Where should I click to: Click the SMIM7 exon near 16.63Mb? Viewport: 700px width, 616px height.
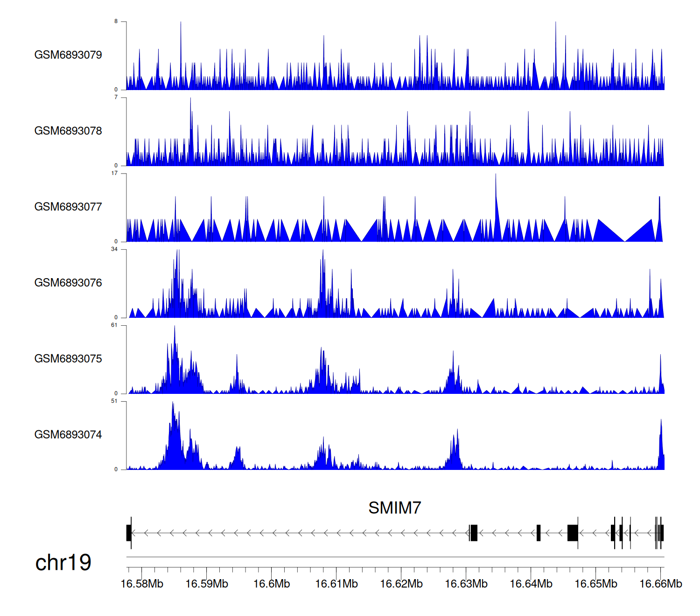(474, 533)
